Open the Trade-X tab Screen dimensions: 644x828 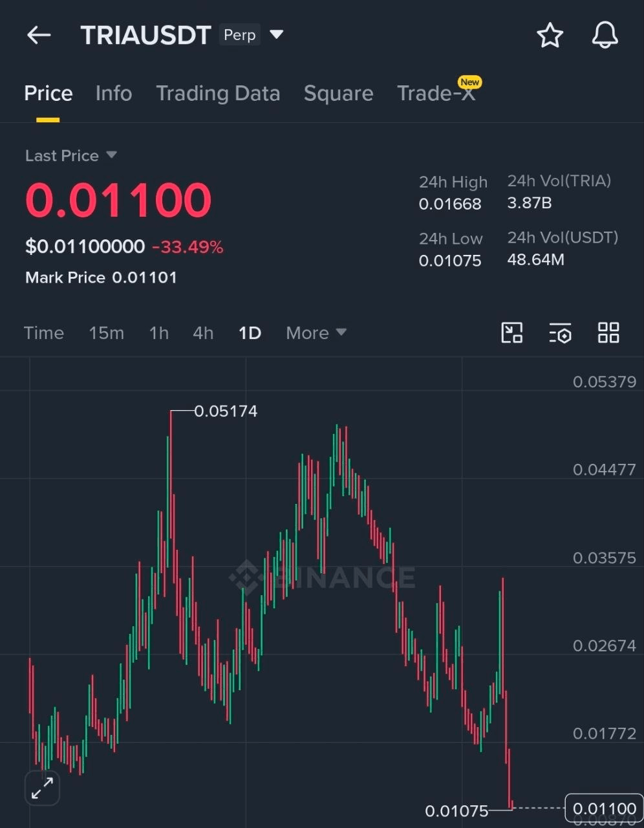click(x=436, y=93)
